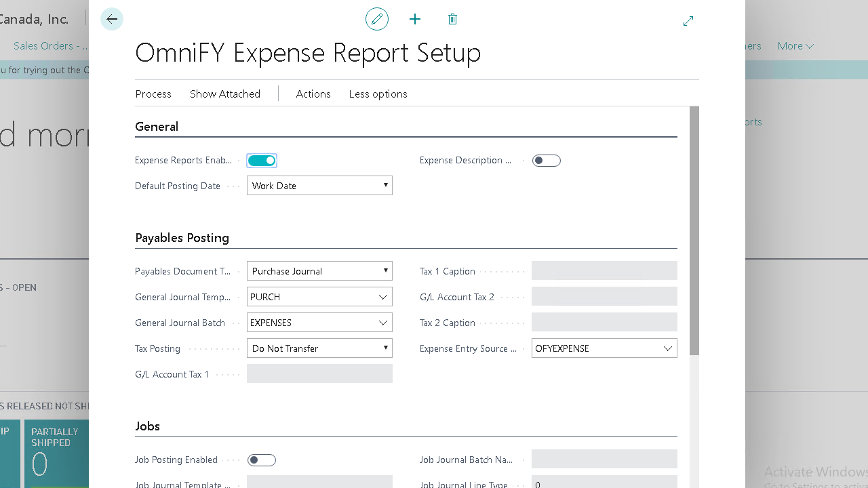
Task: Open the Show Attached menu
Action: [225, 94]
